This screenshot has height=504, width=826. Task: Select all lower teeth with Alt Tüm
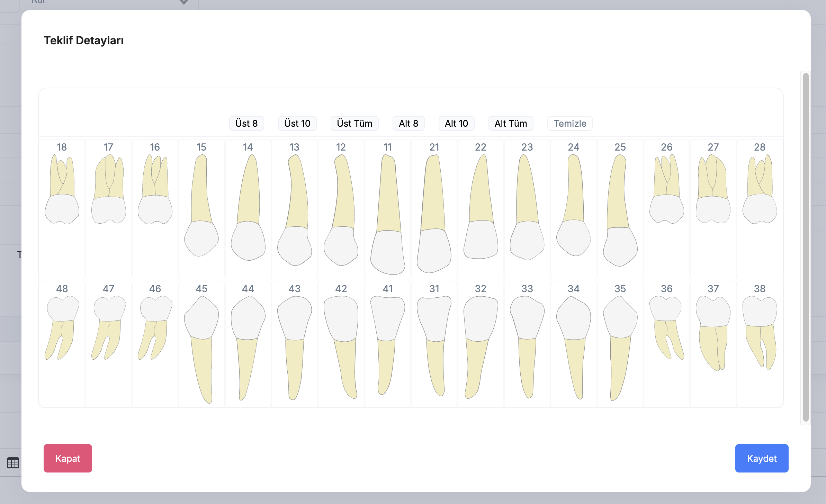coord(511,124)
